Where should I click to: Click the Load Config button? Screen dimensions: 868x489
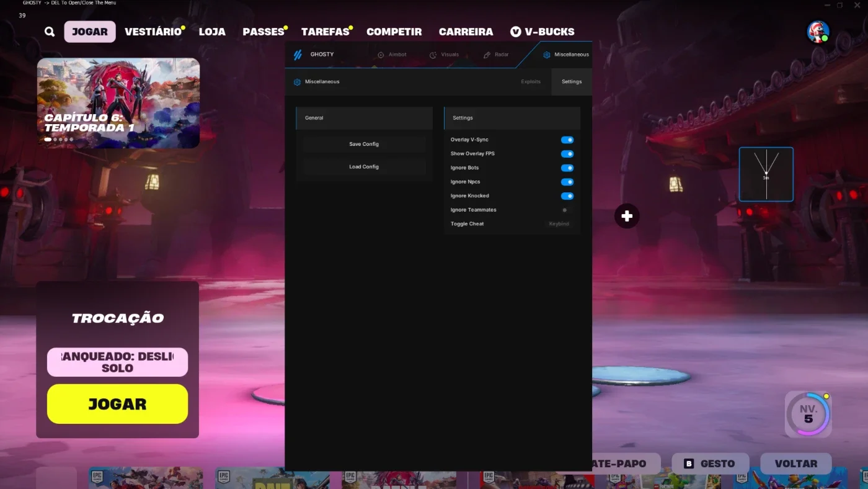click(364, 167)
